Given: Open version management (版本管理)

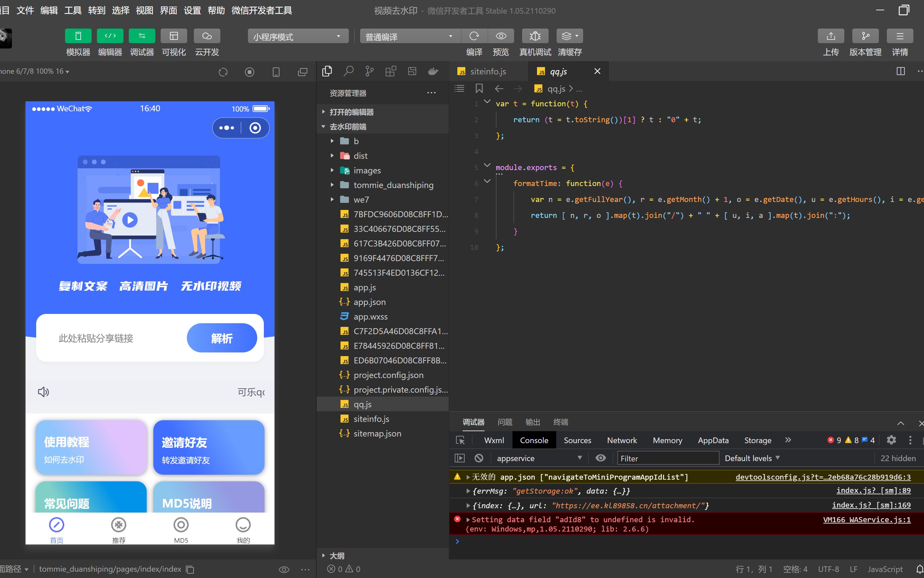Looking at the screenshot, I should [x=865, y=36].
